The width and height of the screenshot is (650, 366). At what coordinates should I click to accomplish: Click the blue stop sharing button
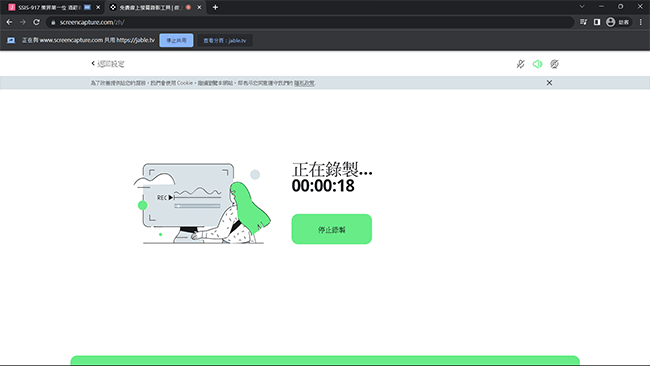[176, 40]
